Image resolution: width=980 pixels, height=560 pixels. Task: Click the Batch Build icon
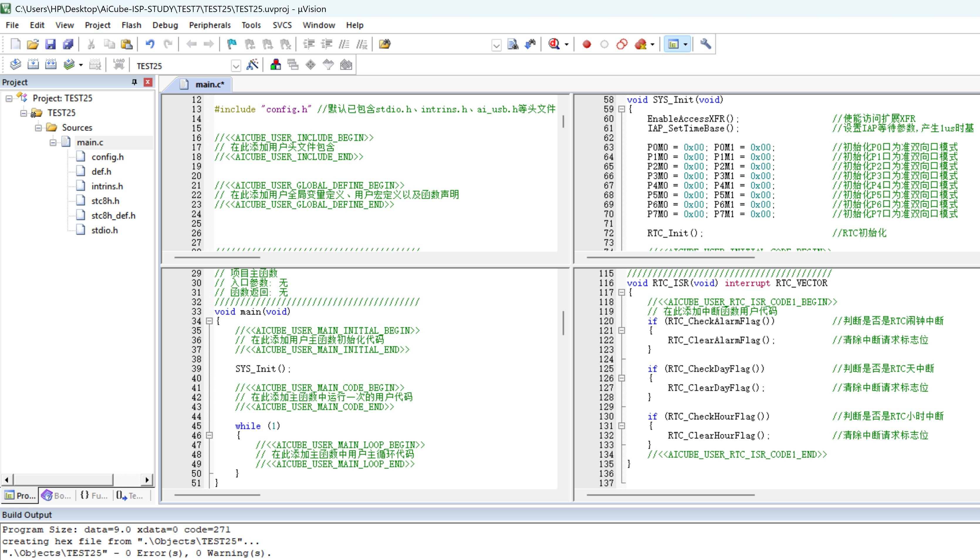69,65
